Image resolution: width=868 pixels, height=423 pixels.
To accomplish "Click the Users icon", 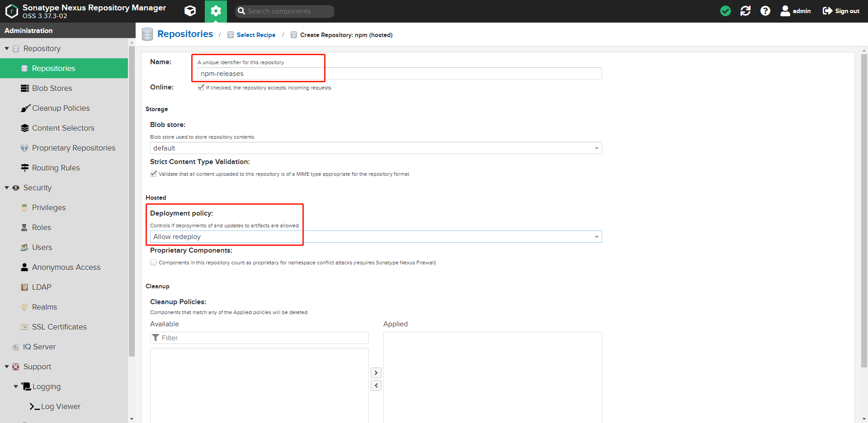I will click(x=24, y=247).
